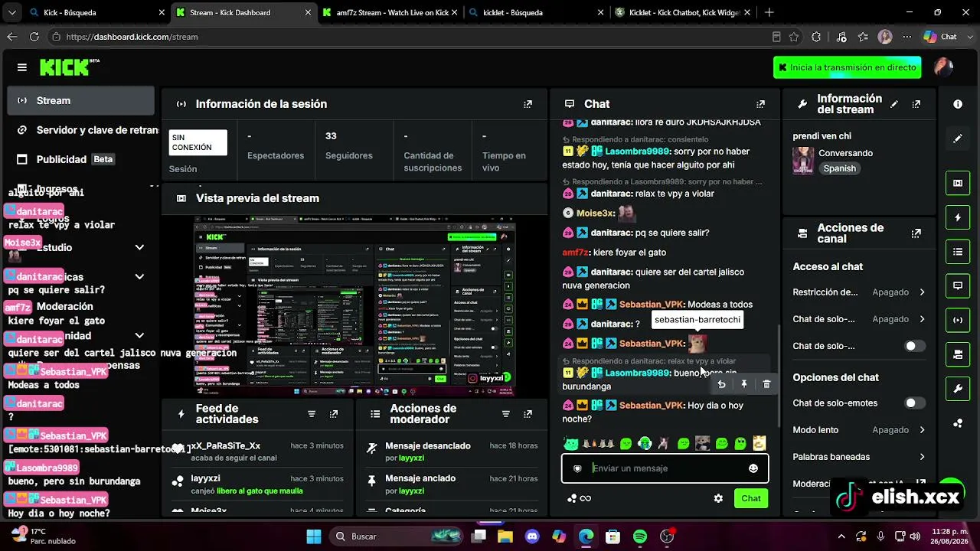Toggle the stream info wrench icon in the right sidebar
Image resolution: width=980 pixels, height=551 pixels.
coord(958,389)
